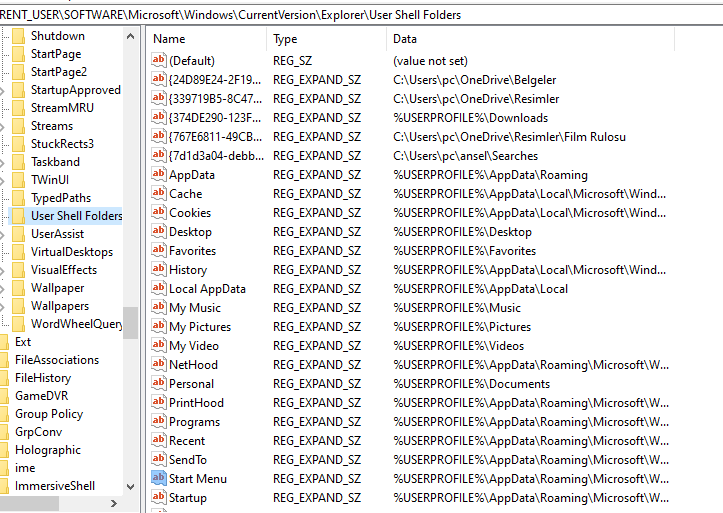
Task: Click the string icon of NetHood value
Action: pos(158,364)
